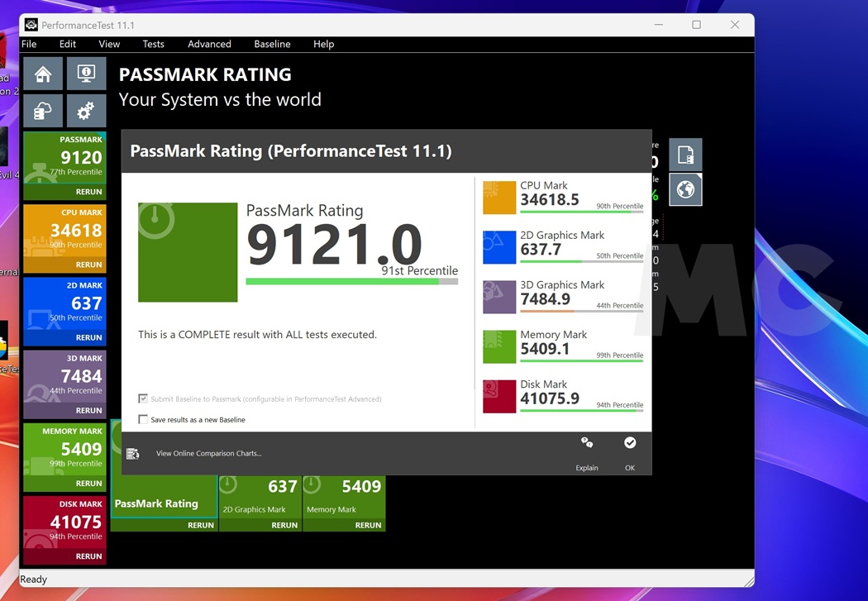Image resolution: width=868 pixels, height=601 pixels.
Task: Select the PASSMARK 9120 sidebar tile
Action: pyautogui.click(x=64, y=158)
